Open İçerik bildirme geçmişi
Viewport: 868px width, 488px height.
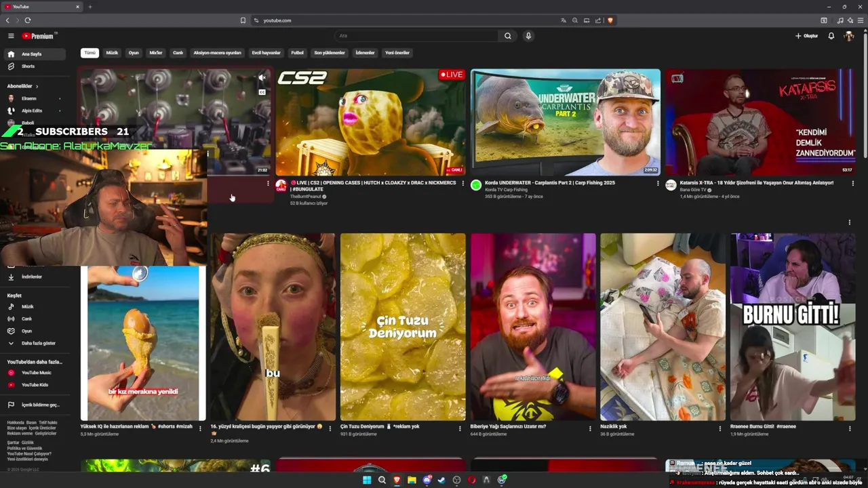click(35, 405)
